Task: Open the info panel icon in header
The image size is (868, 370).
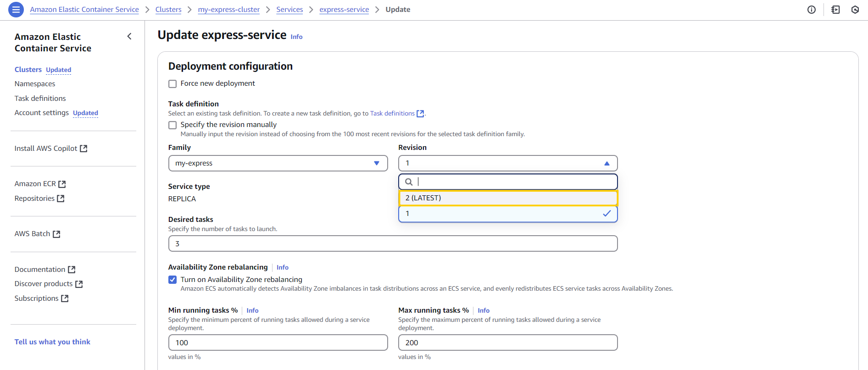Action: click(812, 10)
